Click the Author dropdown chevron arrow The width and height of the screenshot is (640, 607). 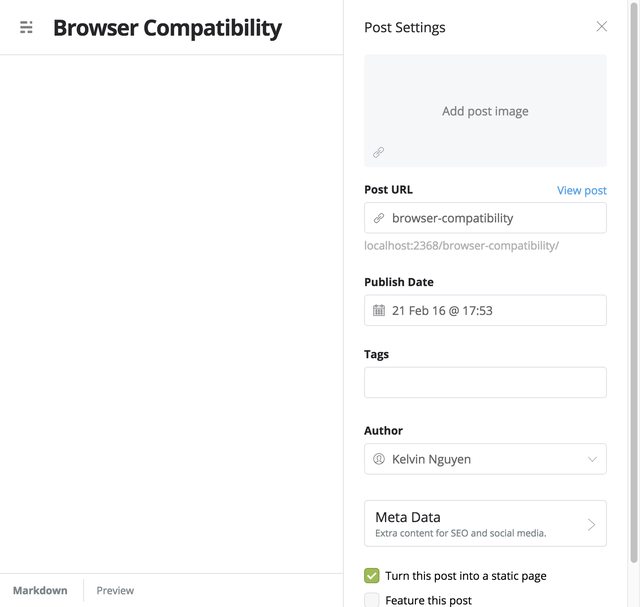pos(592,459)
